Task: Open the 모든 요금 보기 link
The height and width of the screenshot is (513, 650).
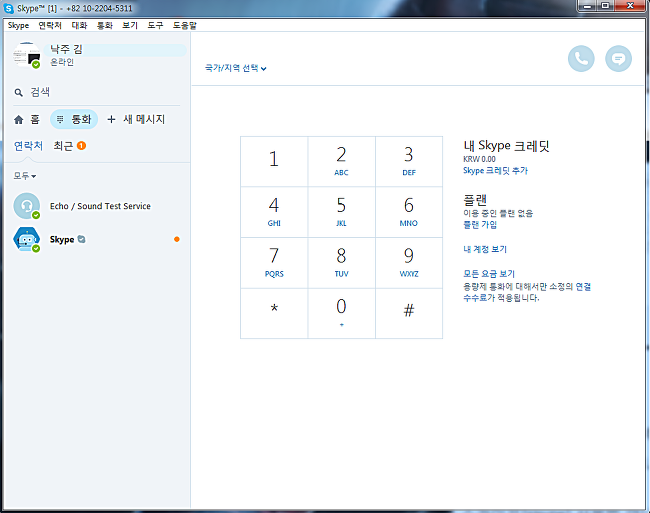Action: click(x=489, y=273)
